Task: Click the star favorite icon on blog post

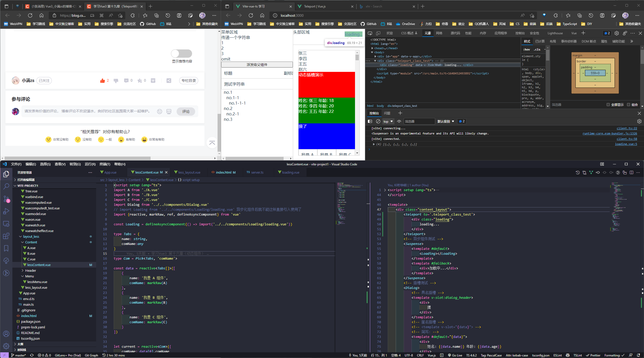Action: pos(140,81)
